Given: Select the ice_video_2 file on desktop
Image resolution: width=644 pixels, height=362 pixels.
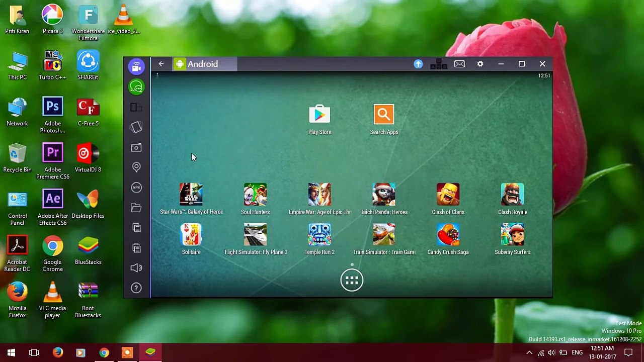Looking at the screenshot, I should [x=123, y=19].
